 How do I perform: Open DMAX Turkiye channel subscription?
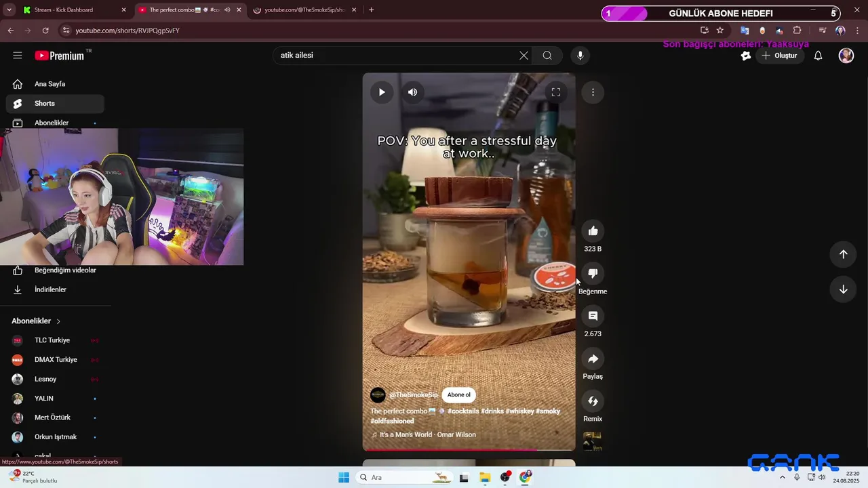tap(55, 360)
